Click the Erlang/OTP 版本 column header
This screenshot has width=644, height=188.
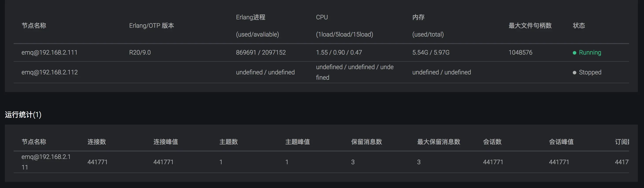pyautogui.click(x=151, y=26)
